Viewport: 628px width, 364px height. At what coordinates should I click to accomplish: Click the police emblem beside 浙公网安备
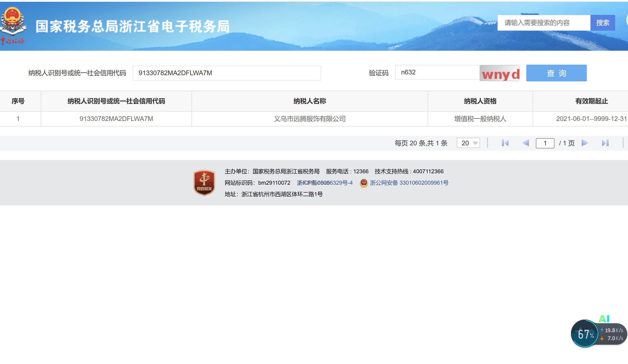(364, 183)
